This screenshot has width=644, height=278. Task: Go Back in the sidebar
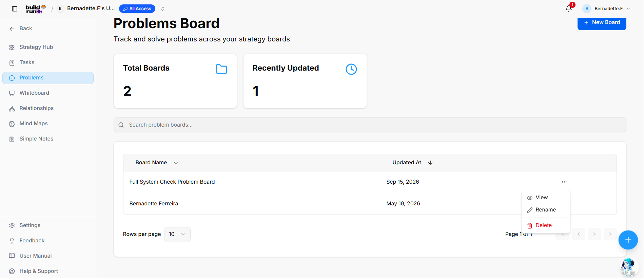click(48, 29)
